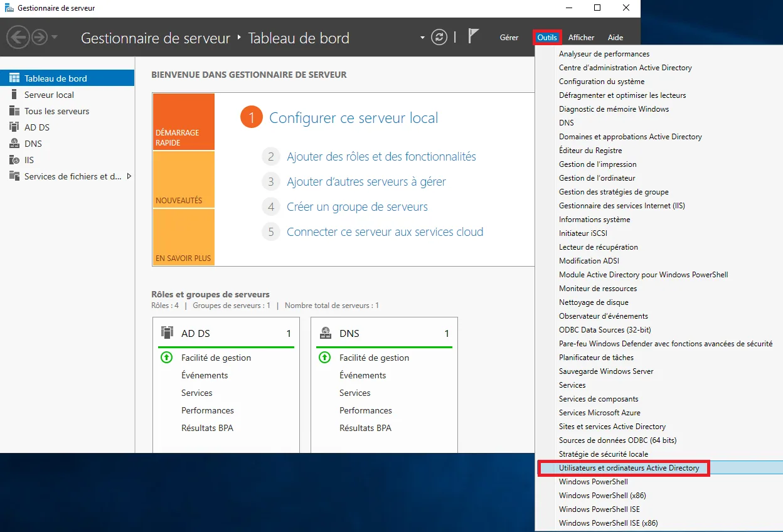Click the AD DS sidebar icon
The height and width of the screenshot is (532, 783).
tap(14, 127)
